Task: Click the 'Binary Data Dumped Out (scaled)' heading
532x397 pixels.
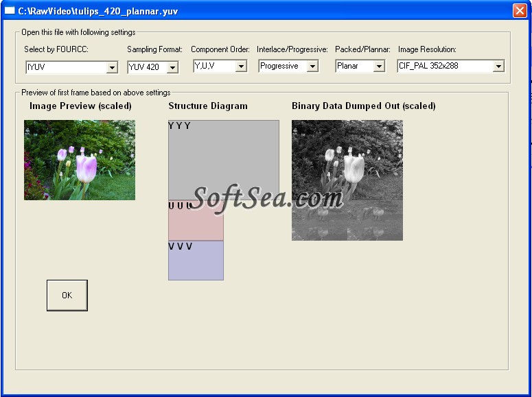Action: [364, 106]
